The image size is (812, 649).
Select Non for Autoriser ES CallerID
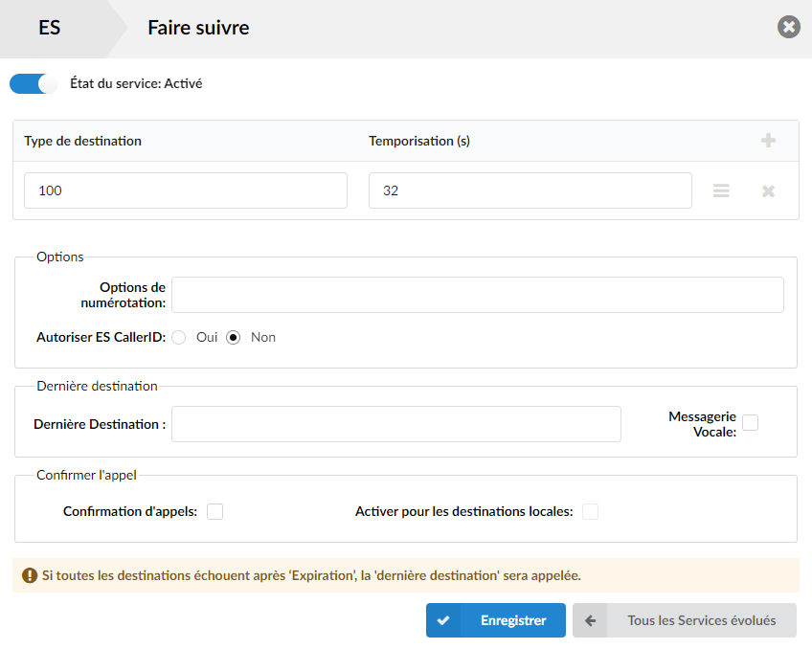pyautogui.click(x=233, y=338)
